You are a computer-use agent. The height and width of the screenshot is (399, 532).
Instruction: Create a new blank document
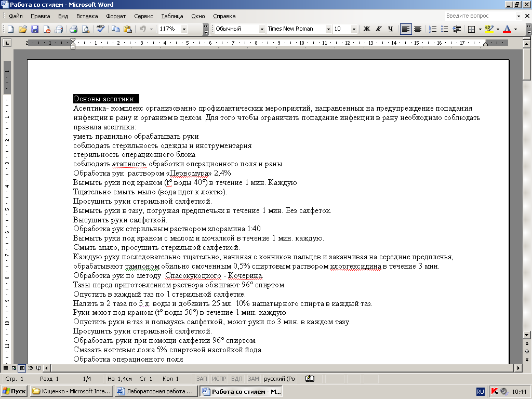pyautogui.click(x=10, y=29)
